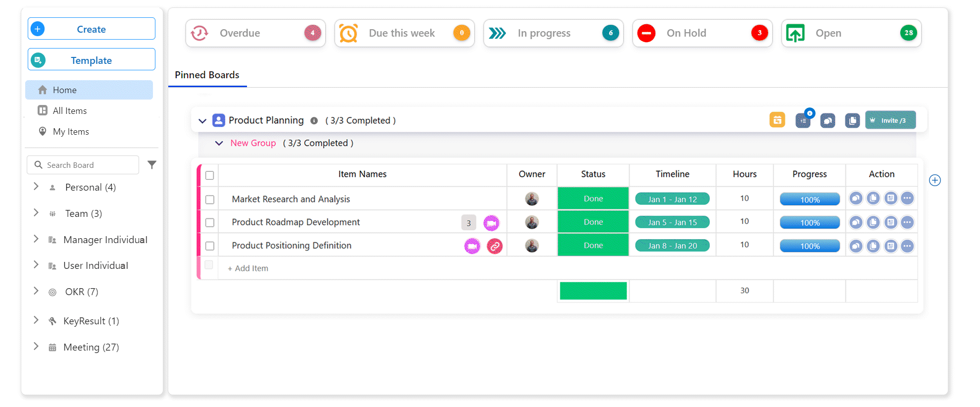Check the Market Research and Analysis checkbox
This screenshot has height=407, width=980.
(x=210, y=200)
